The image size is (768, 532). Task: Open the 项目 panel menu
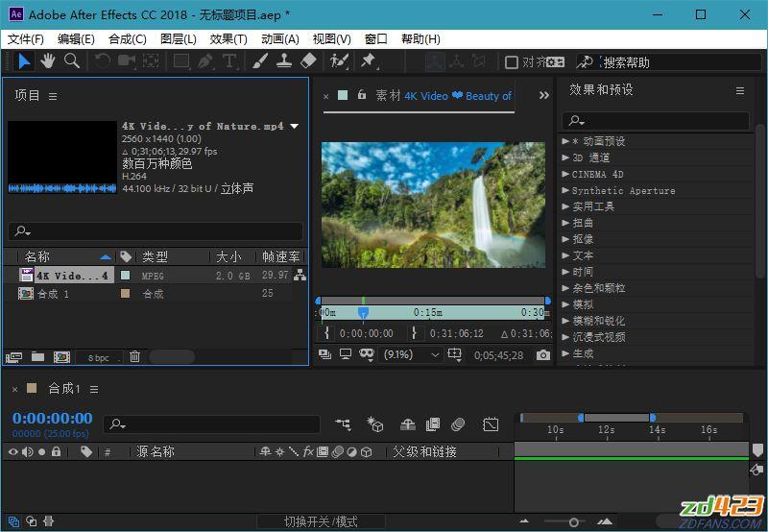(x=53, y=96)
